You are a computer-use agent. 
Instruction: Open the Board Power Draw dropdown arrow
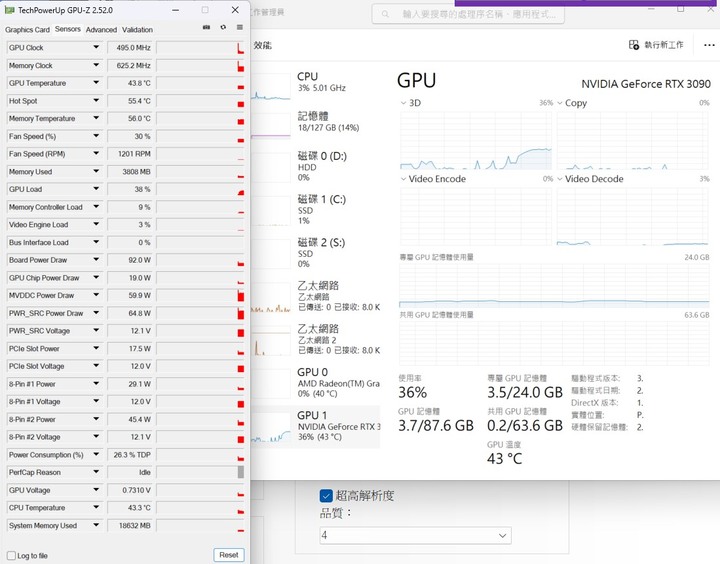(96, 259)
